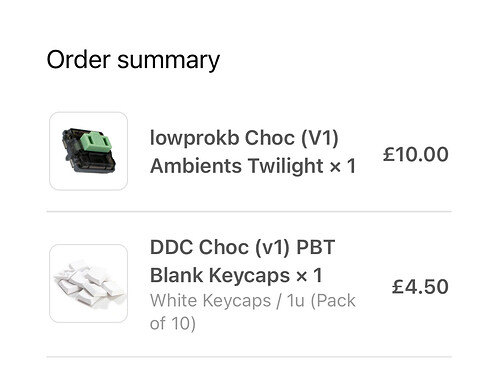498x375 pixels.
Task: Click the divider line between the two items
Action: click(x=249, y=211)
